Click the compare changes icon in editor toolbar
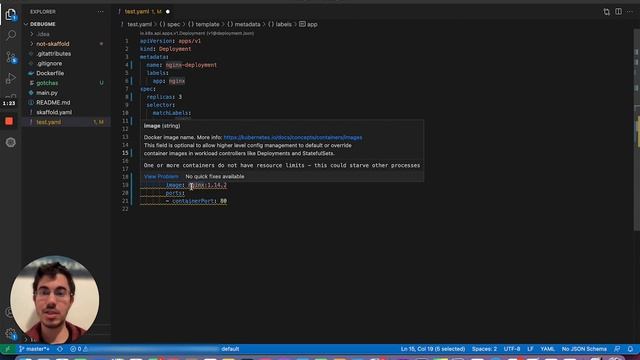Viewport: 640px width, 360px height. click(x=607, y=12)
